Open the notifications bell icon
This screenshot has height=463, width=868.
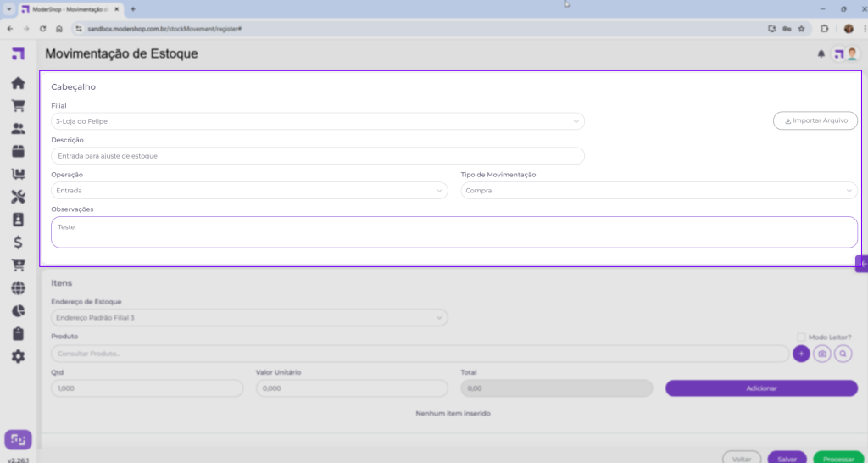(x=821, y=53)
